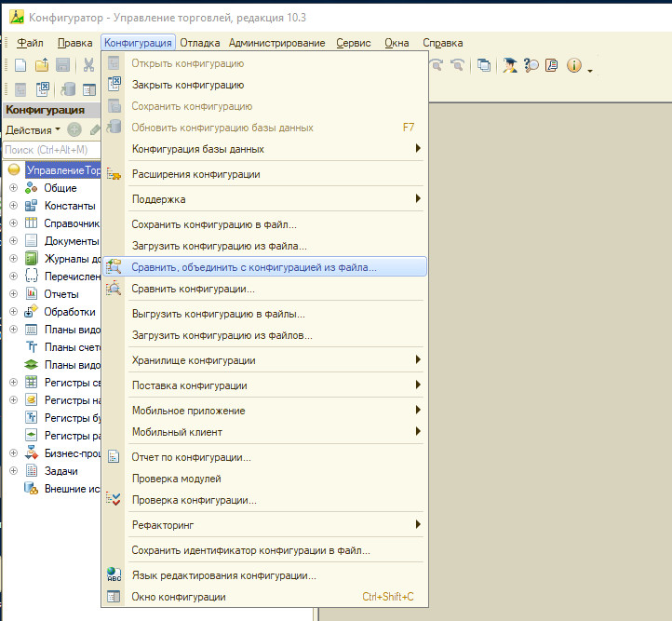This screenshot has width=672, height=621.
Task: Open the Действия dropdown
Action: click(33, 129)
